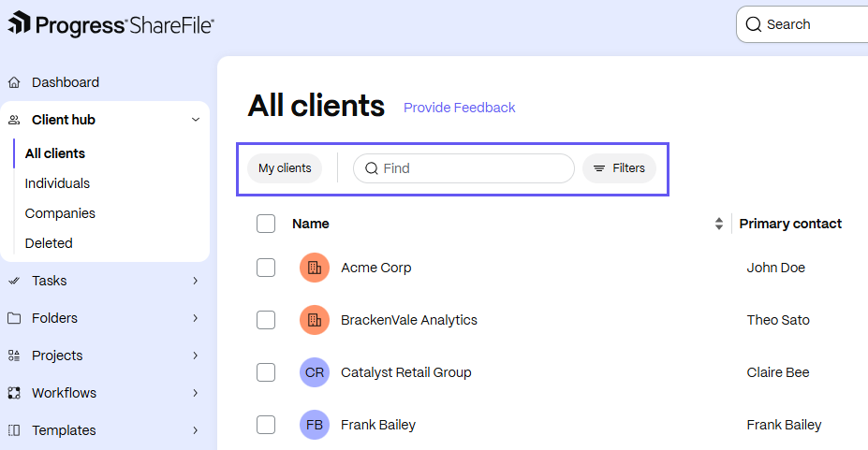868x450 pixels.
Task: Click the Projects icon in sidebar
Action: 14,356
